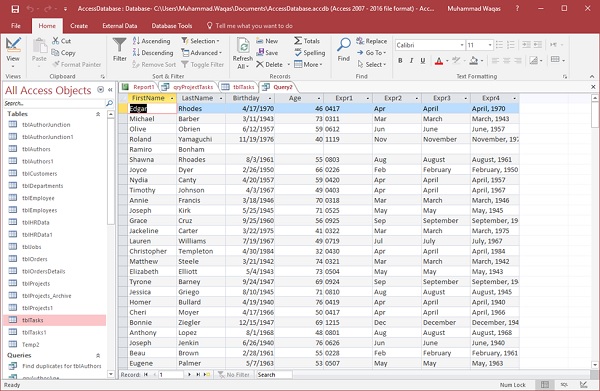
Task: Click Refresh All icon in Records
Action: pos(243,46)
